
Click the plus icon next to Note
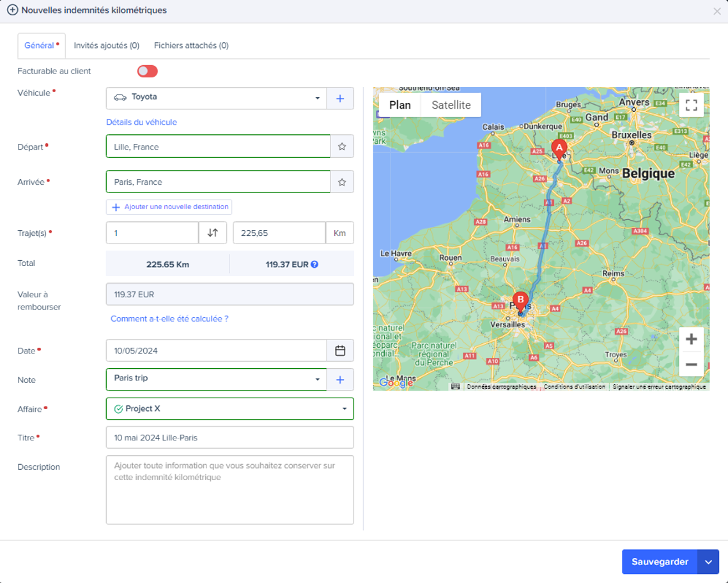pyautogui.click(x=340, y=380)
